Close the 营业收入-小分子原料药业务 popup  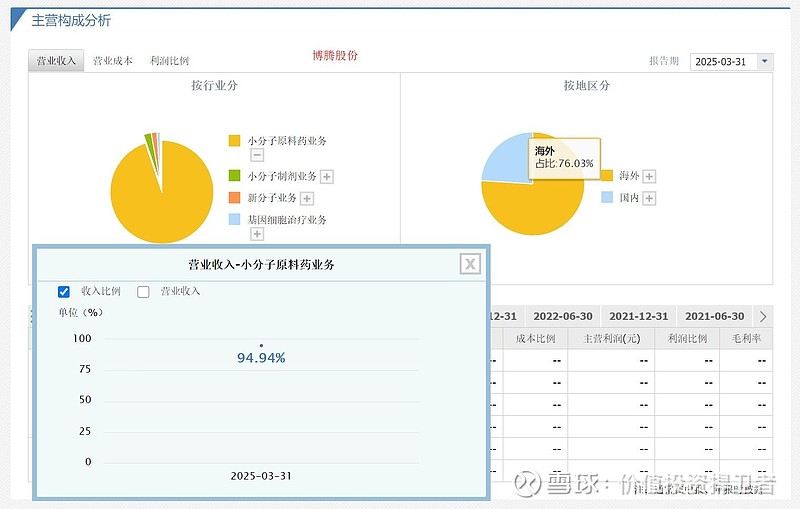coord(470,264)
